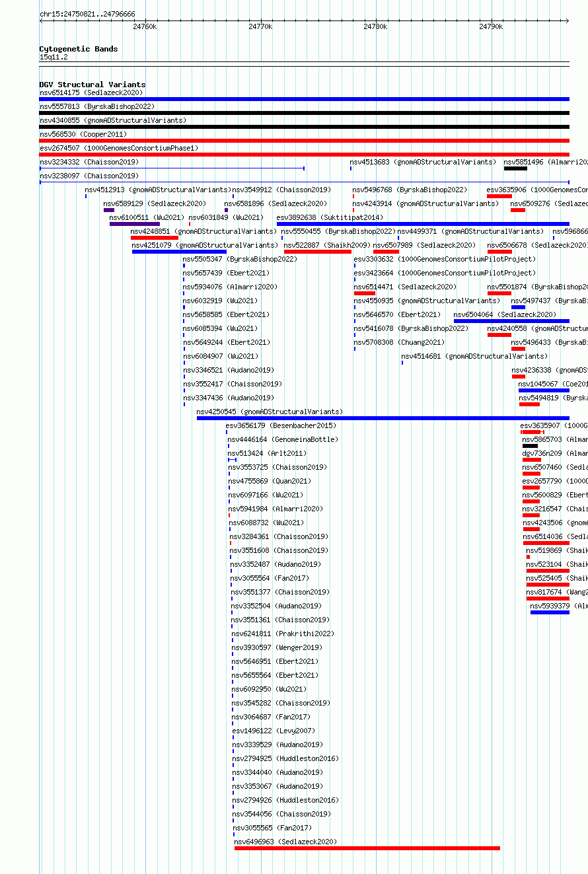Click red bar under nsv6514471 (Sedlazeck2020)
The height and width of the screenshot is (874, 588).
pos(365,293)
